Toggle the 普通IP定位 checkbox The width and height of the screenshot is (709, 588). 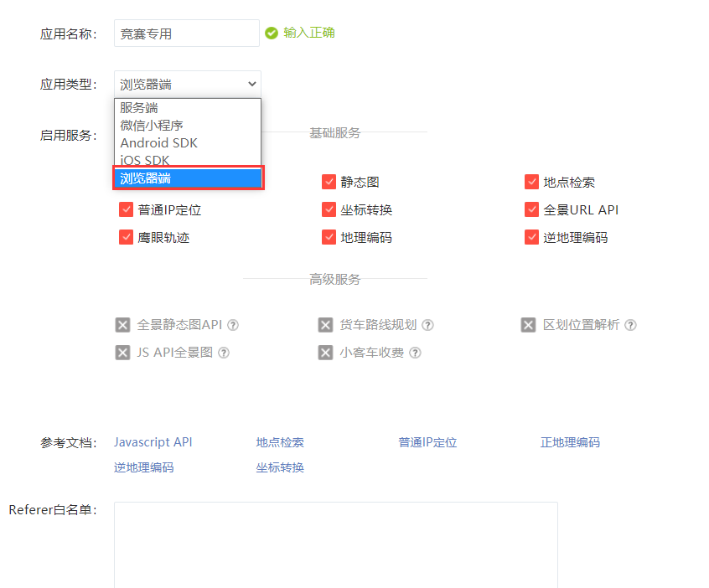point(127,209)
